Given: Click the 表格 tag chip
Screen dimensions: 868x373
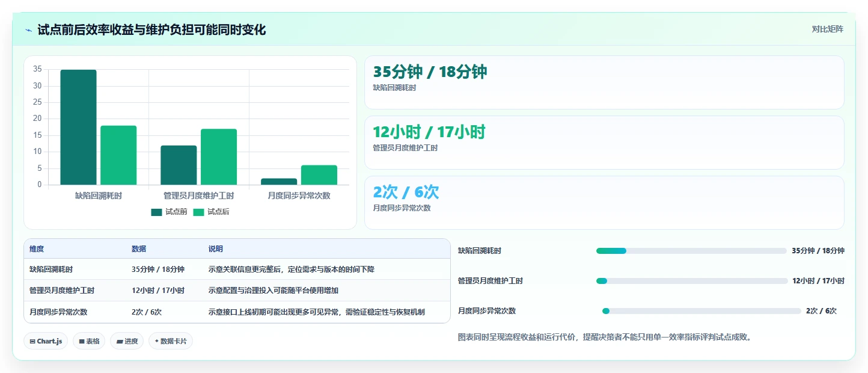Looking at the screenshot, I should click(89, 341).
